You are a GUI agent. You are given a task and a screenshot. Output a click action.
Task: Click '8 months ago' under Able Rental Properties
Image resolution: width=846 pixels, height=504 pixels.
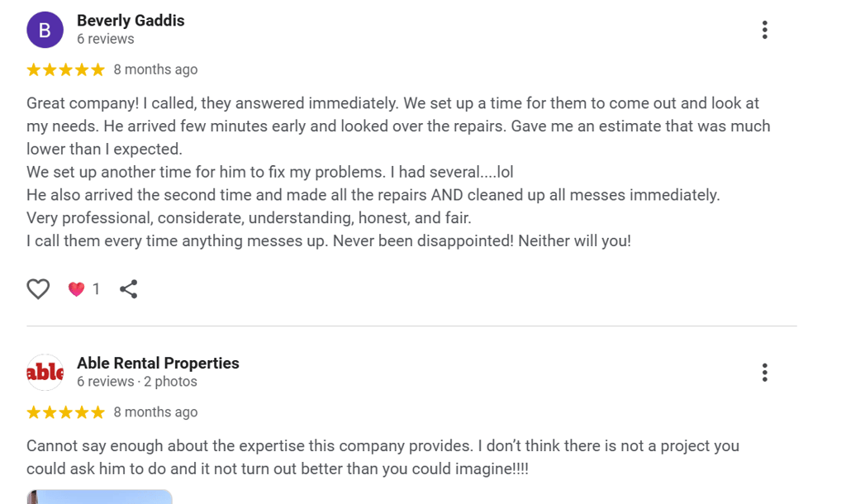[155, 412]
